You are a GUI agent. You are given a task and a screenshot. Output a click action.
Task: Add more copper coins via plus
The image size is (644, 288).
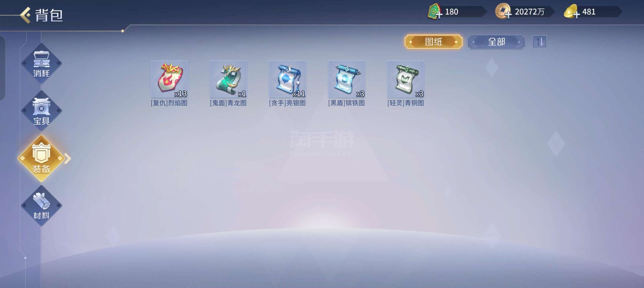coord(508,15)
